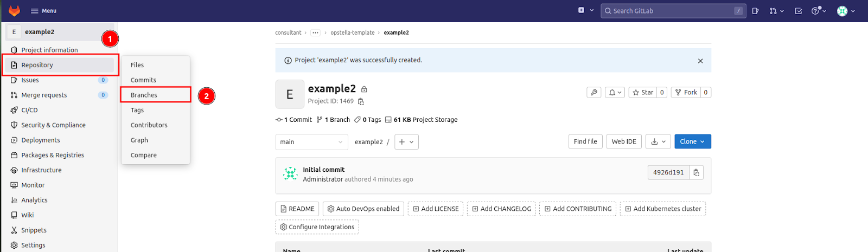
Task: Click Auto DevOps enabled button
Action: [x=363, y=209]
